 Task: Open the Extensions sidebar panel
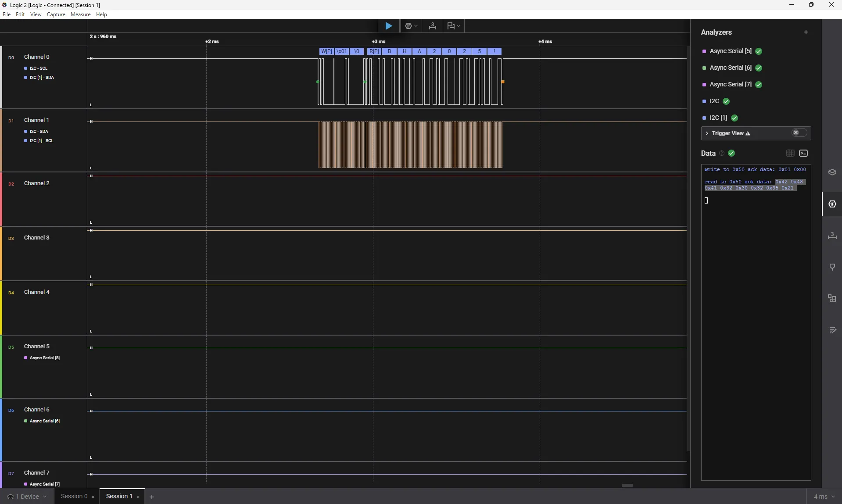832,299
